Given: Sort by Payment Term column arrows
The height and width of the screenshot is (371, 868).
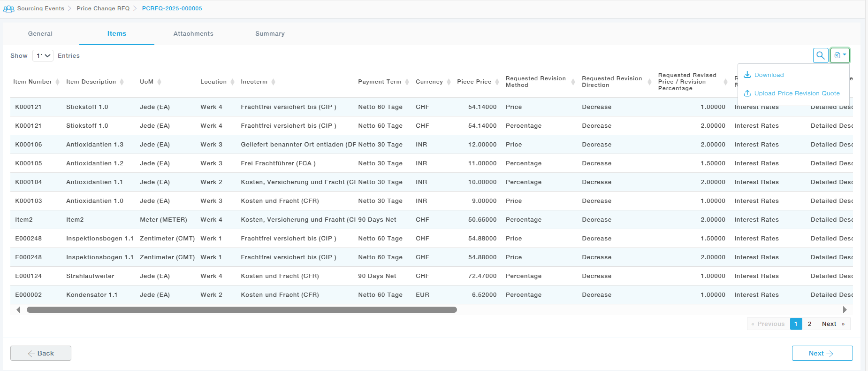Looking at the screenshot, I should click(x=407, y=82).
